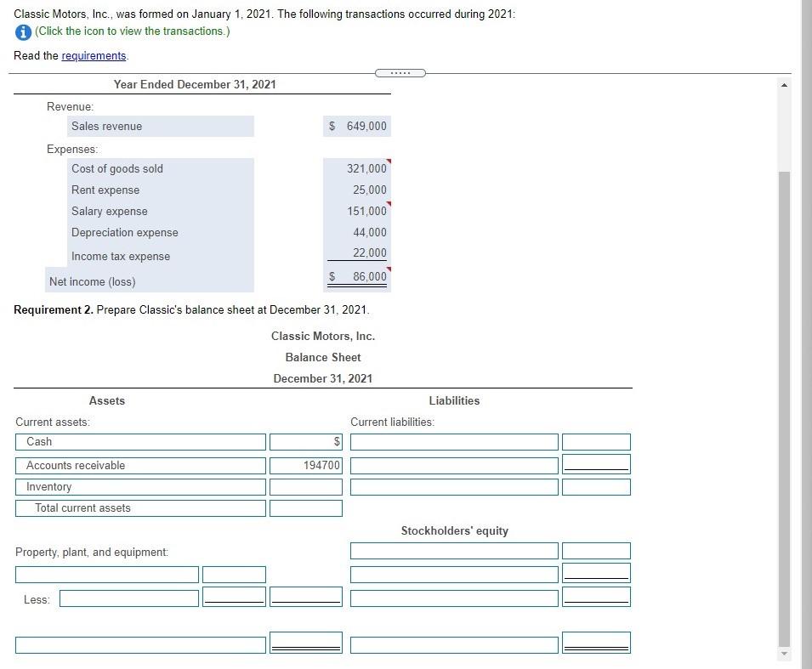Click the blue info icon to view transactions
Screen dimensions: 812x669
coord(23,32)
